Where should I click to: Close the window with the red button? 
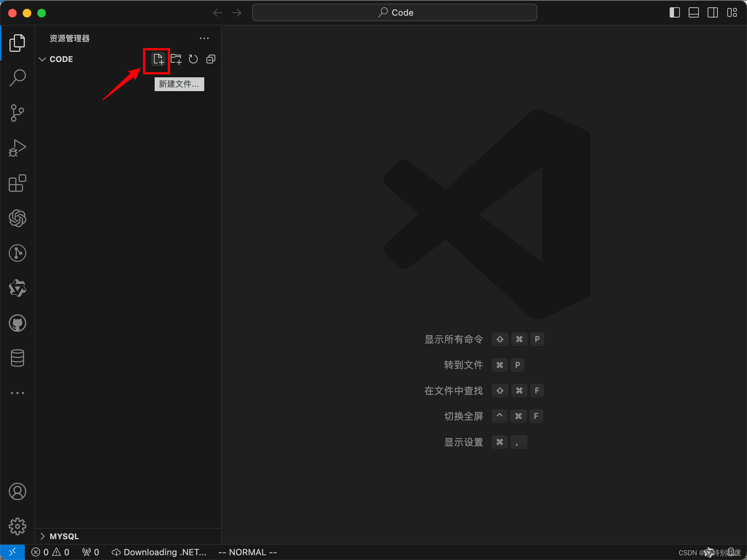tap(12, 13)
